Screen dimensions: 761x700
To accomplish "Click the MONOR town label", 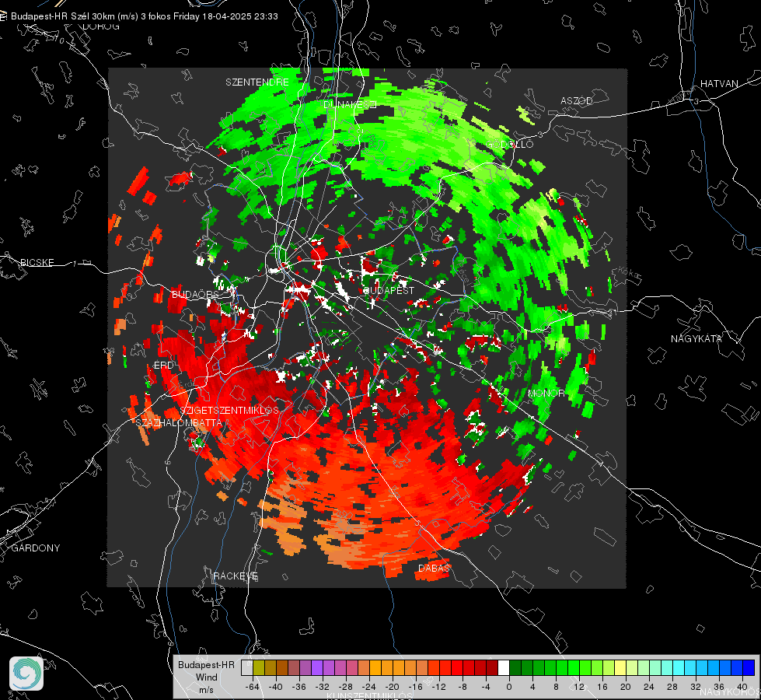I will pos(546,393).
